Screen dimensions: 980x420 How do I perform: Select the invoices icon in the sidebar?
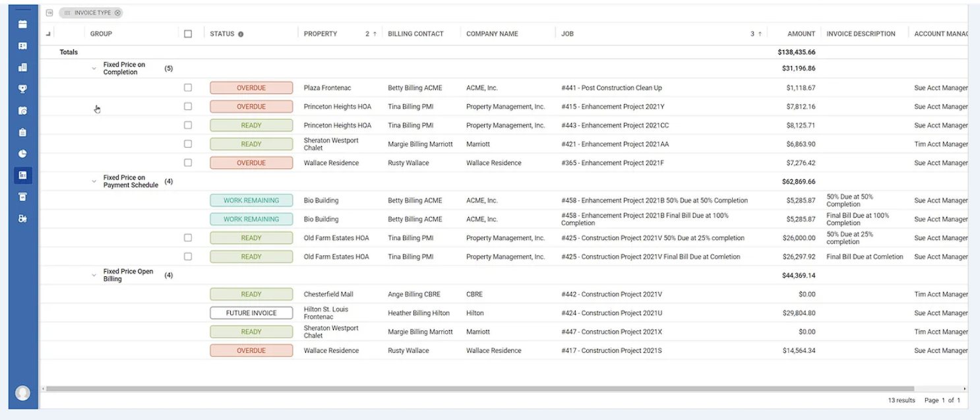(x=23, y=175)
